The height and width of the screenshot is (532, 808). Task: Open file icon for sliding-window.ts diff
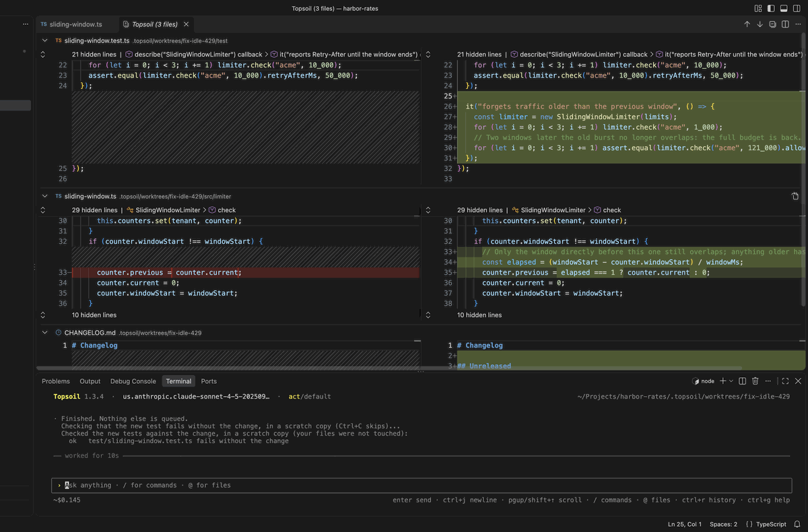pyautogui.click(x=795, y=196)
